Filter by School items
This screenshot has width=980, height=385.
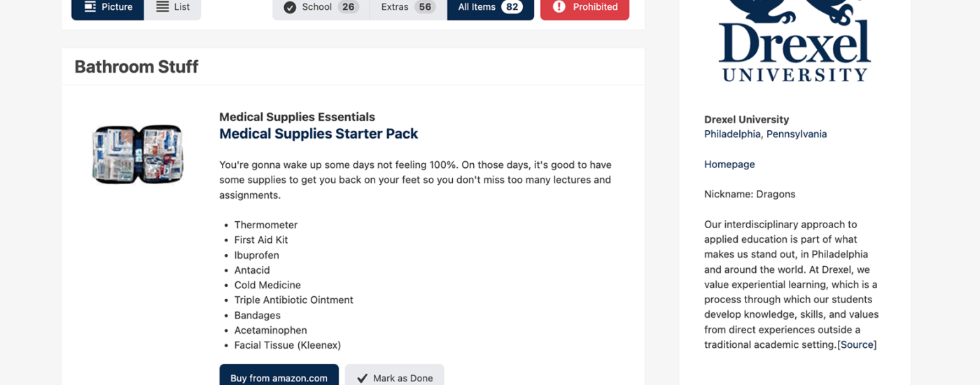[321, 8]
